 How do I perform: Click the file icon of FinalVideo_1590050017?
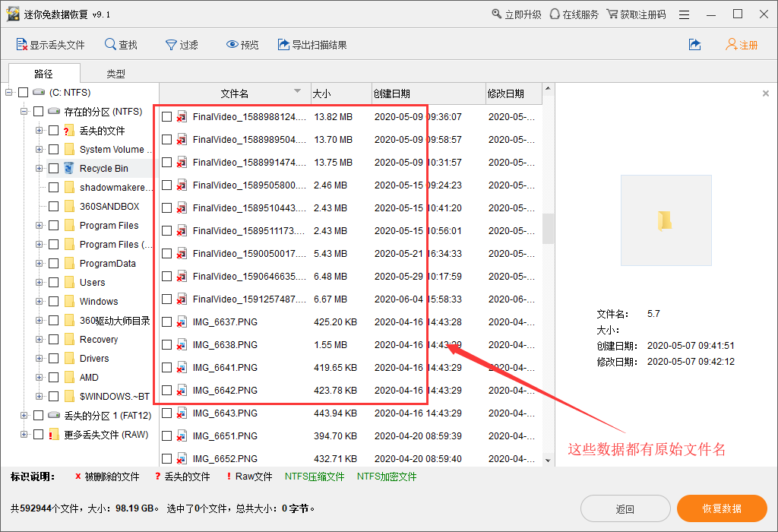[182, 254]
